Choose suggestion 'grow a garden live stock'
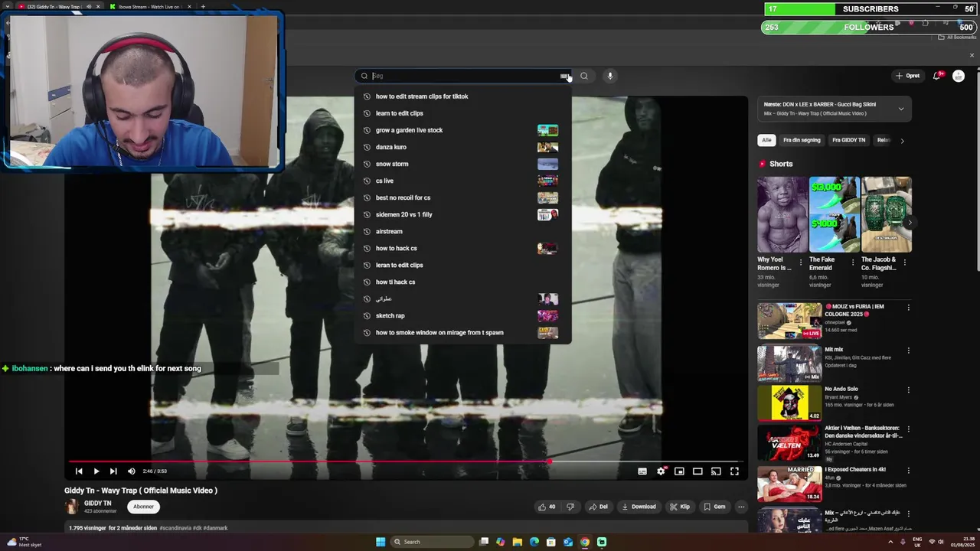The height and width of the screenshot is (551, 980). click(x=462, y=130)
